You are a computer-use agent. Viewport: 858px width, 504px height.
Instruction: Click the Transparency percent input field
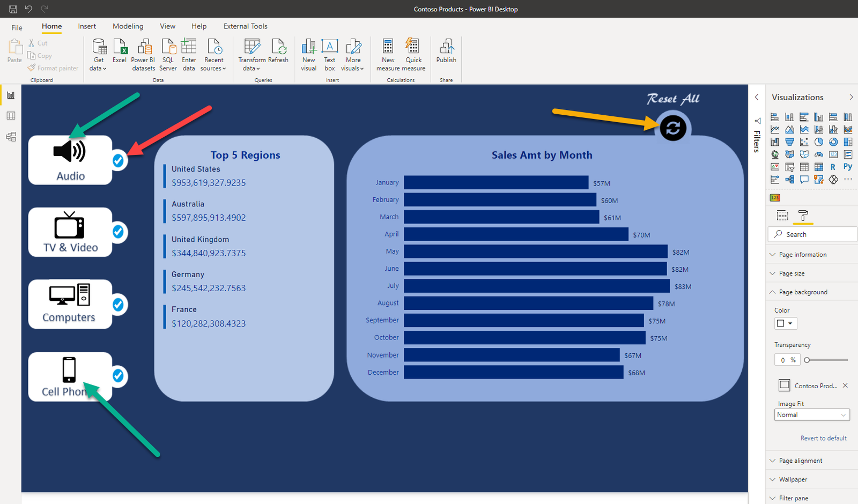[787, 360]
